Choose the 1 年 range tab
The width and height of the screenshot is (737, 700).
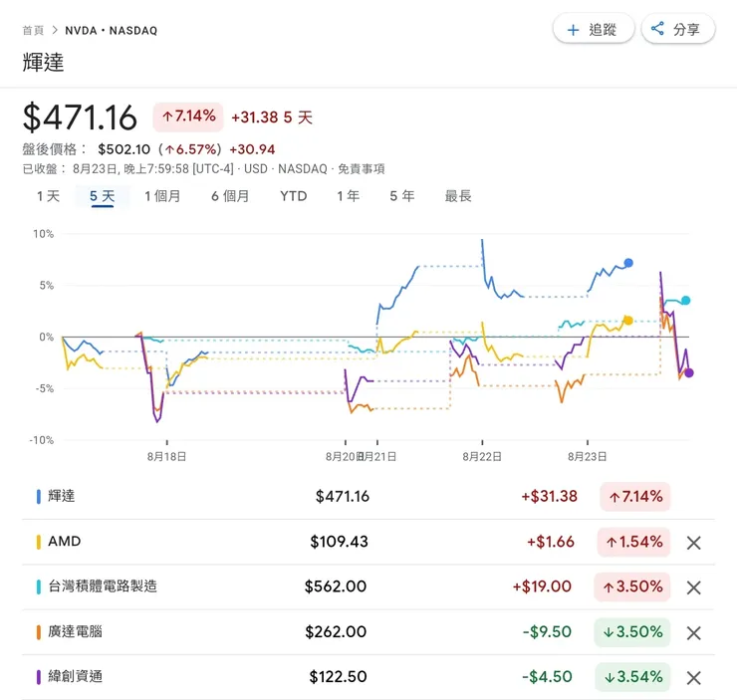coord(349,196)
